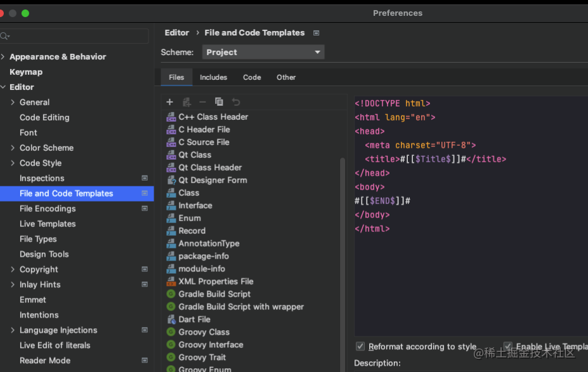Expand the Code Style subtree

pos(13,163)
